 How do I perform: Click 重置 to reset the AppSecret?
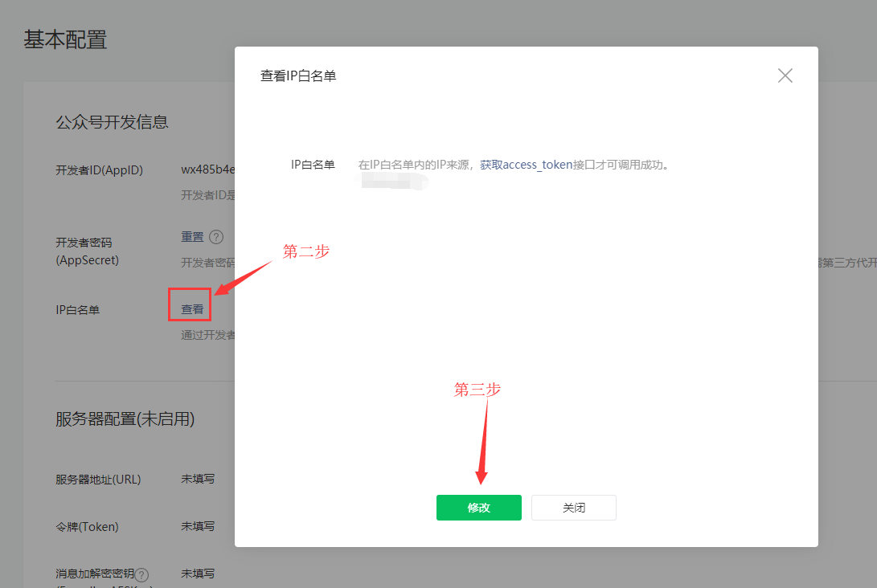[191, 236]
